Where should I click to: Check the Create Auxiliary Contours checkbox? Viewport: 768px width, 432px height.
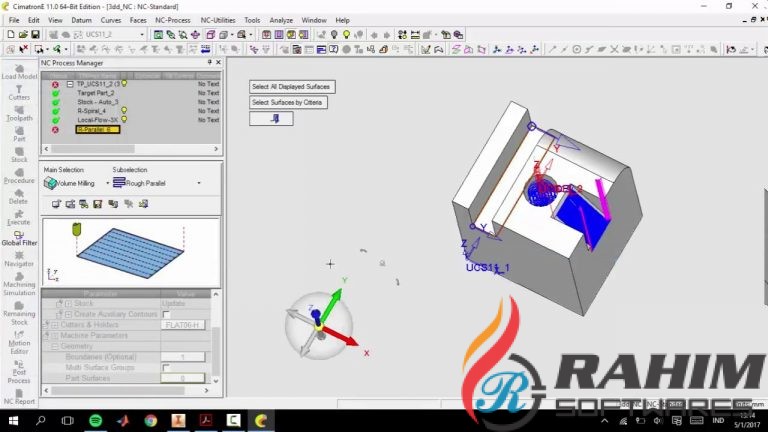pos(166,314)
